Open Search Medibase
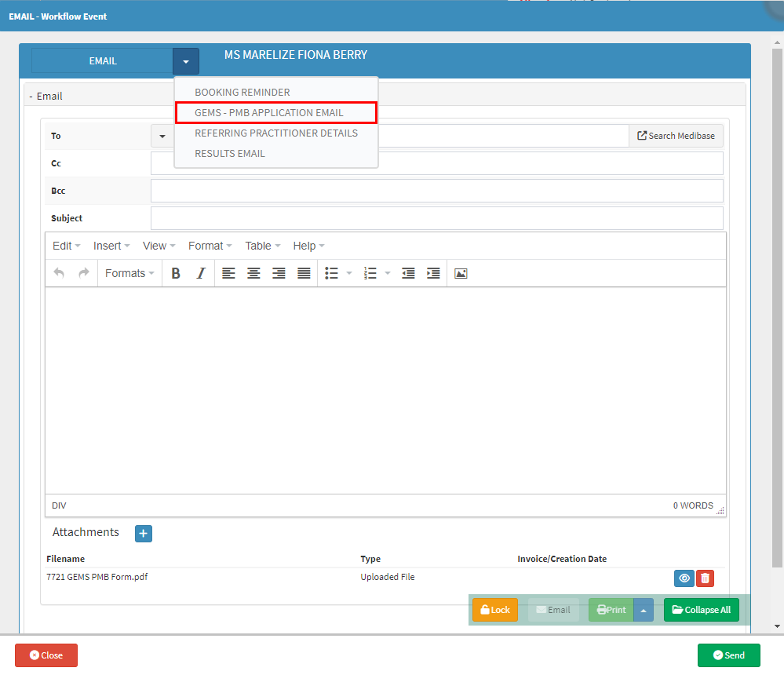Viewport: 784px width, 675px height. pyautogui.click(x=676, y=136)
